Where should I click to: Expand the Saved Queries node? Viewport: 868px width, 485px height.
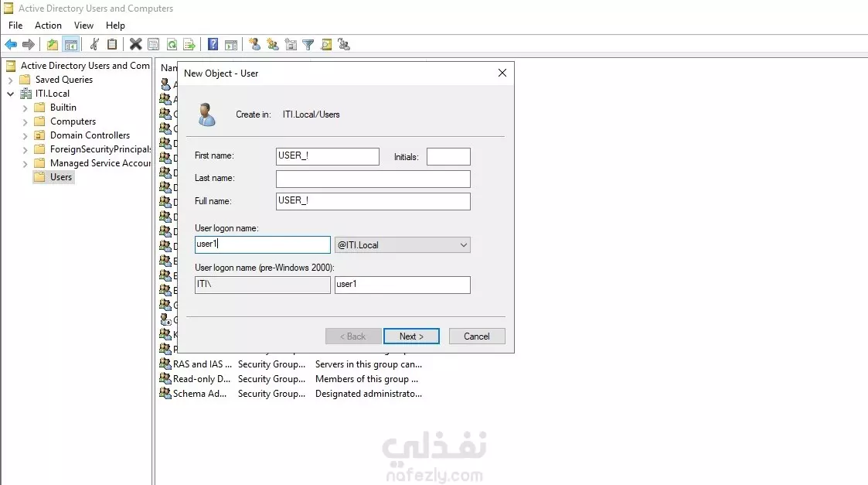click(x=11, y=80)
